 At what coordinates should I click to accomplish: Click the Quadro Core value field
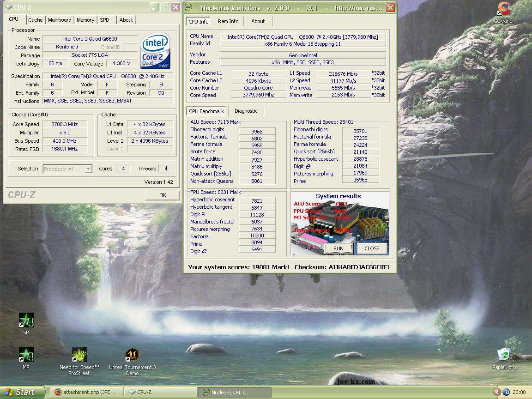coord(258,88)
